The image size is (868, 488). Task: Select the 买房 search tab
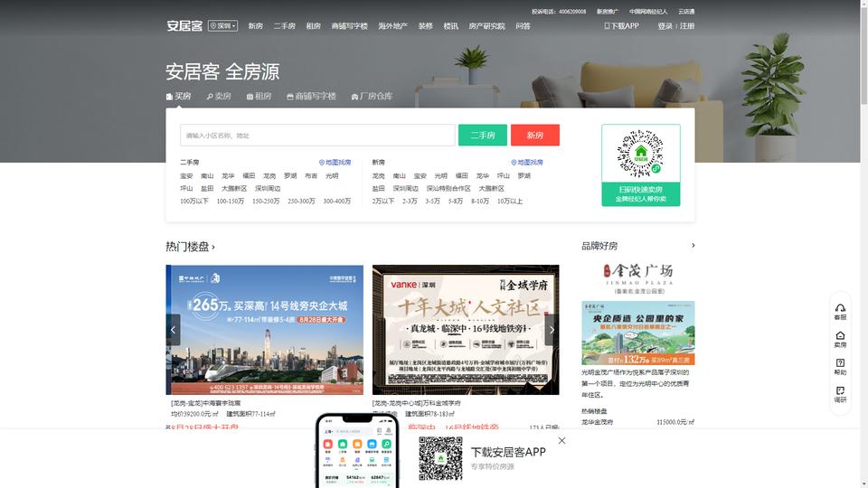click(178, 97)
